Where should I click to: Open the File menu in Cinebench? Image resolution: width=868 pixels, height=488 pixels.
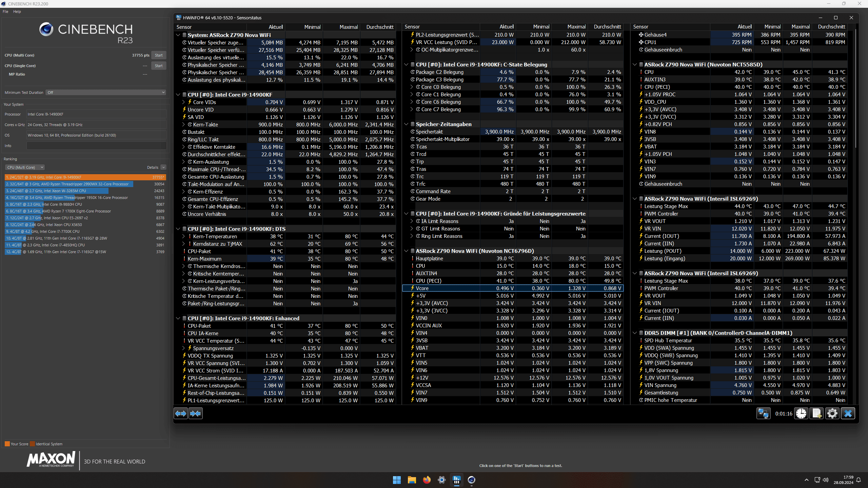5,12
